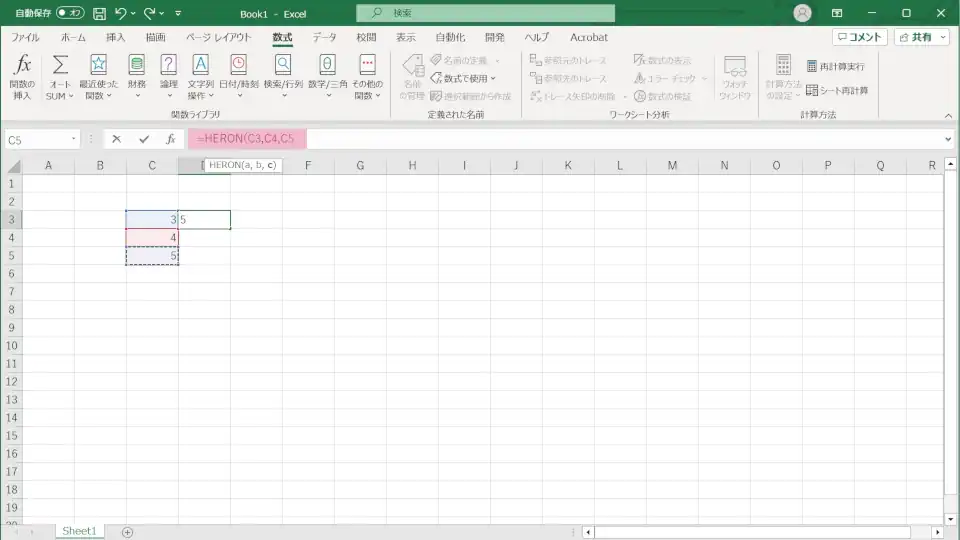Screen dimensions: 960x540
Task: Switch to the Data (データ) tab
Action: pos(324,37)
